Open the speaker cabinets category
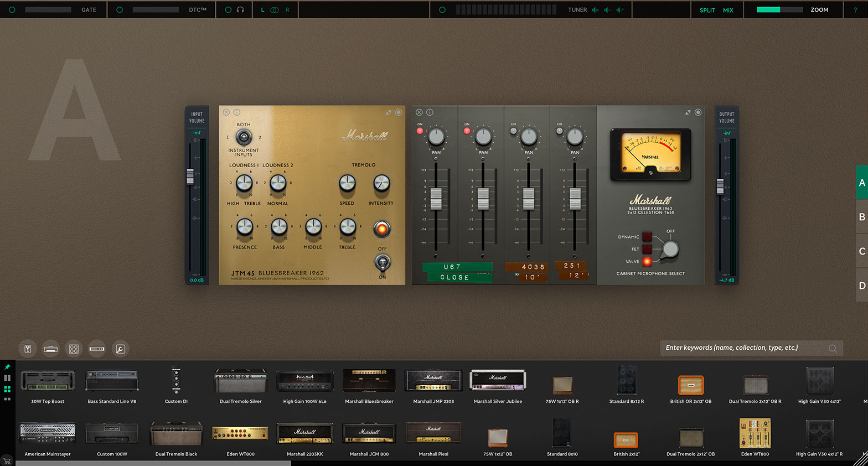The width and height of the screenshot is (868, 466). coord(74,349)
